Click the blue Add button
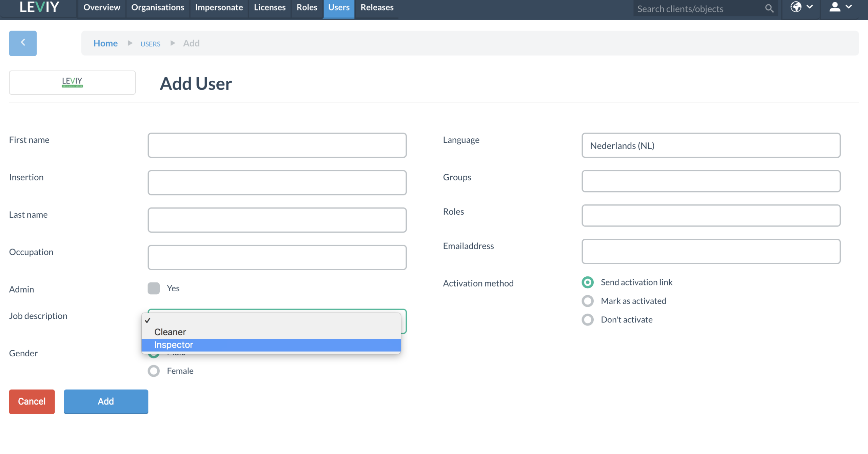 click(x=106, y=401)
